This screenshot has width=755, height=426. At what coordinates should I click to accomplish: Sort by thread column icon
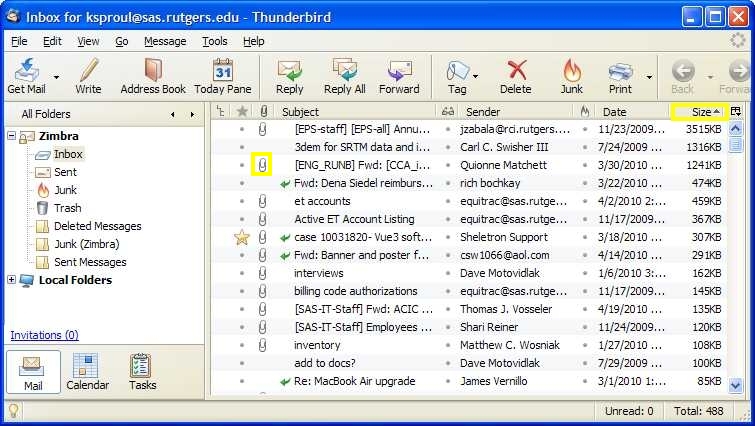click(221, 112)
